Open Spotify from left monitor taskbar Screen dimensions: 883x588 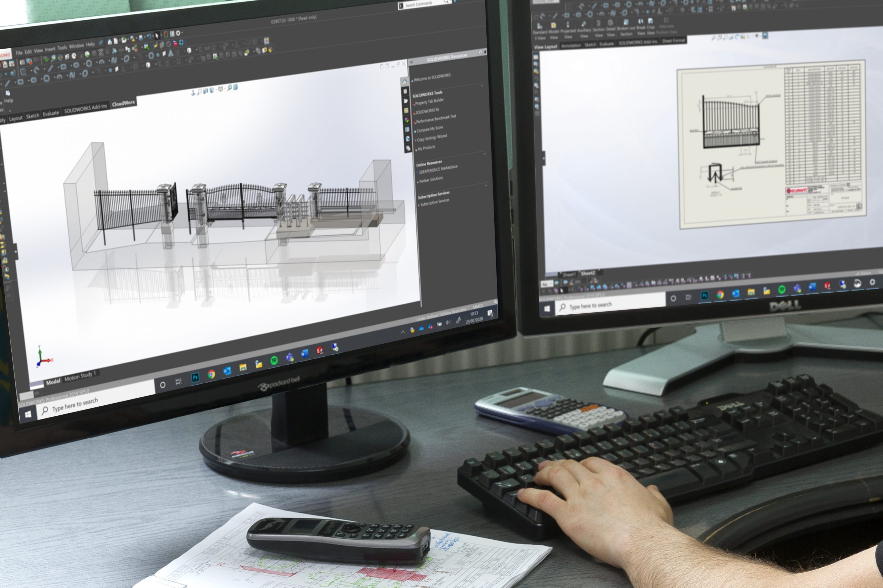[x=274, y=361]
